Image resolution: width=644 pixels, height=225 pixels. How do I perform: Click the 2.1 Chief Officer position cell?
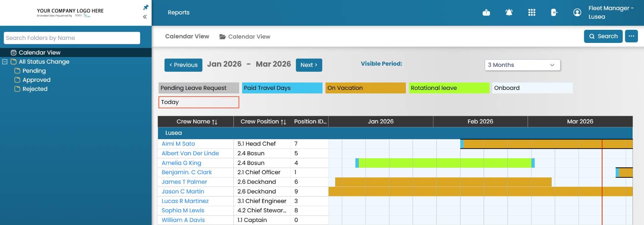pyautogui.click(x=262, y=172)
